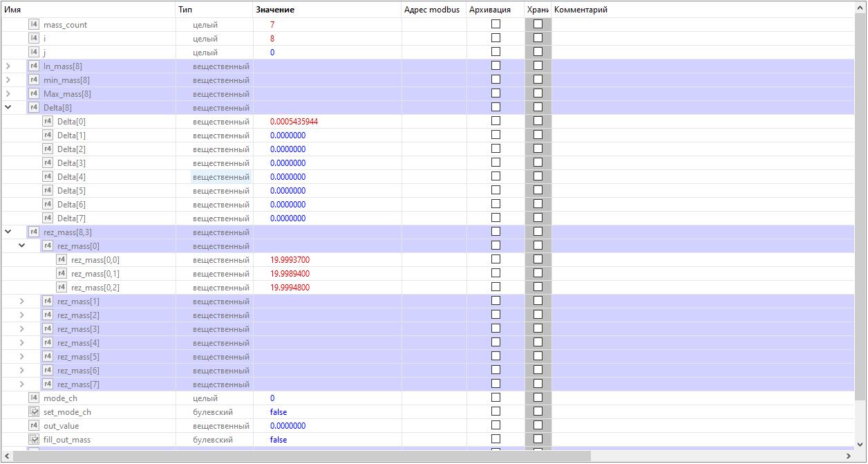Click the Адрес modbus column header
Viewport: 868px width, 464px height.
(432, 10)
